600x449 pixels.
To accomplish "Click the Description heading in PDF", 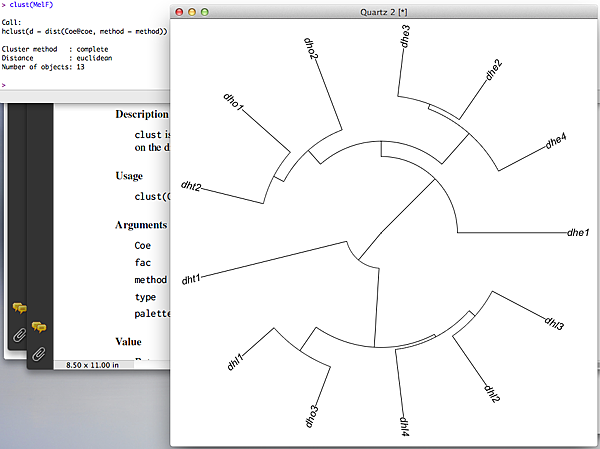I will click(x=142, y=114).
